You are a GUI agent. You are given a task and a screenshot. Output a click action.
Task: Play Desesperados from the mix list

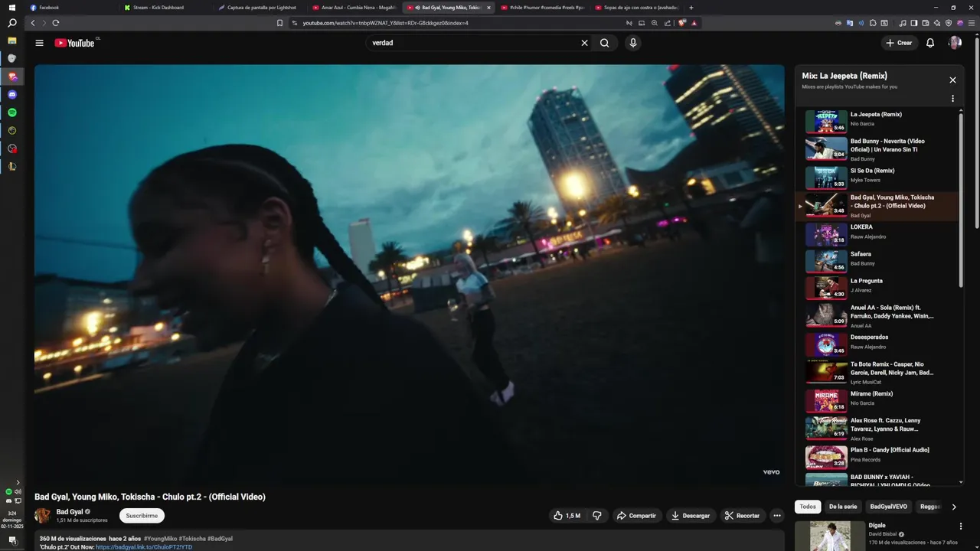pyautogui.click(x=877, y=344)
